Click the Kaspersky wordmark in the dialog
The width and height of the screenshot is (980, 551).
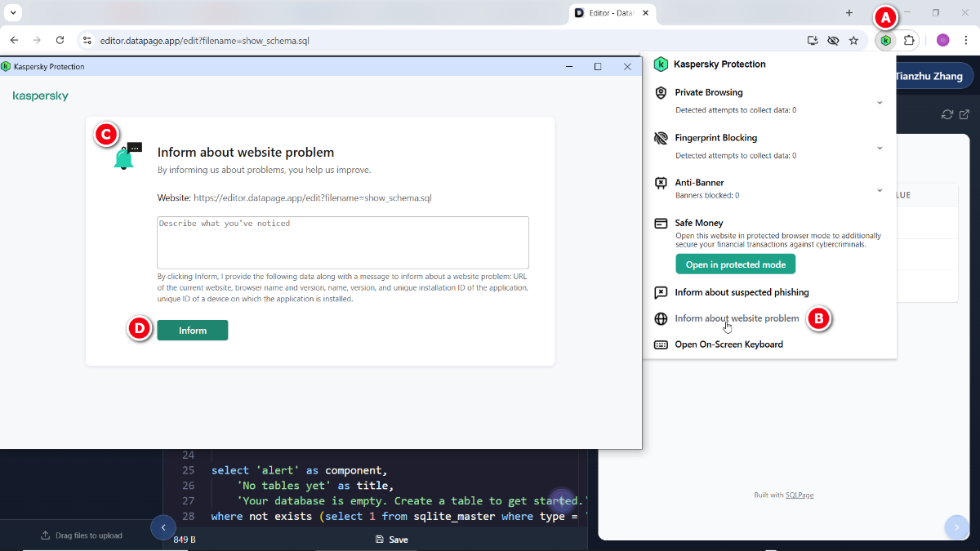[x=41, y=96]
